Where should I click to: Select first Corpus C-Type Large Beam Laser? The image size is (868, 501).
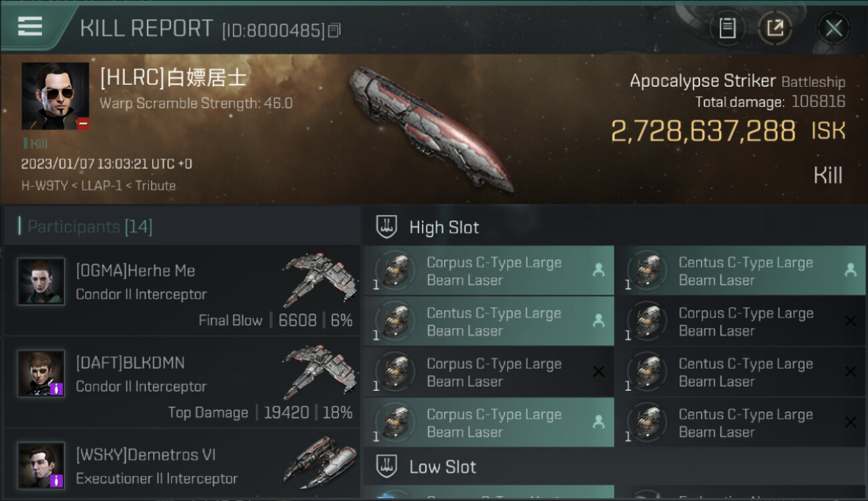click(489, 271)
